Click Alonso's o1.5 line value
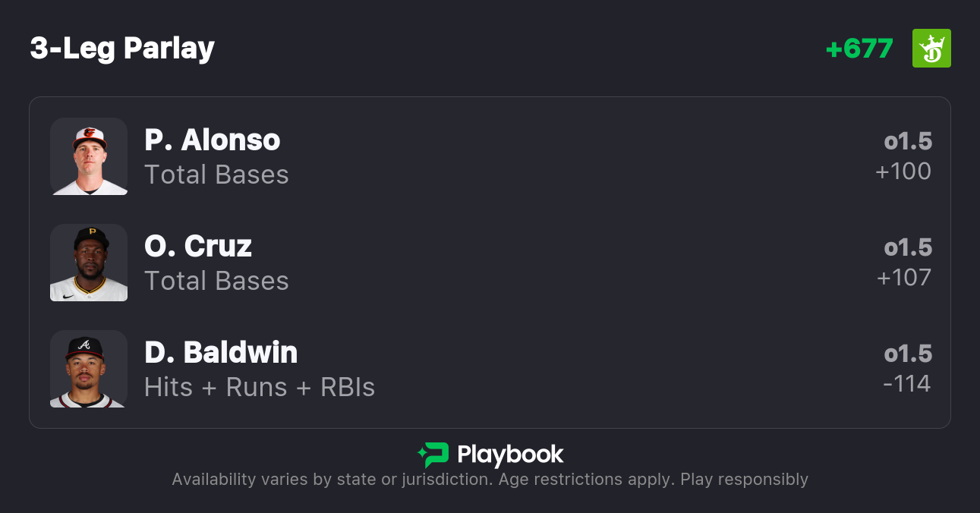 908,142
